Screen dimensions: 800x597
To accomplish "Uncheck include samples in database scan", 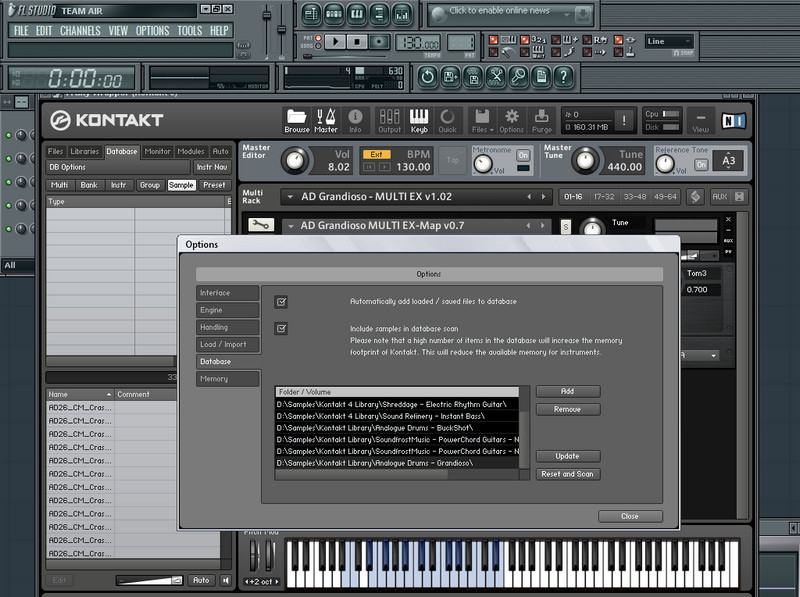I will [281, 328].
